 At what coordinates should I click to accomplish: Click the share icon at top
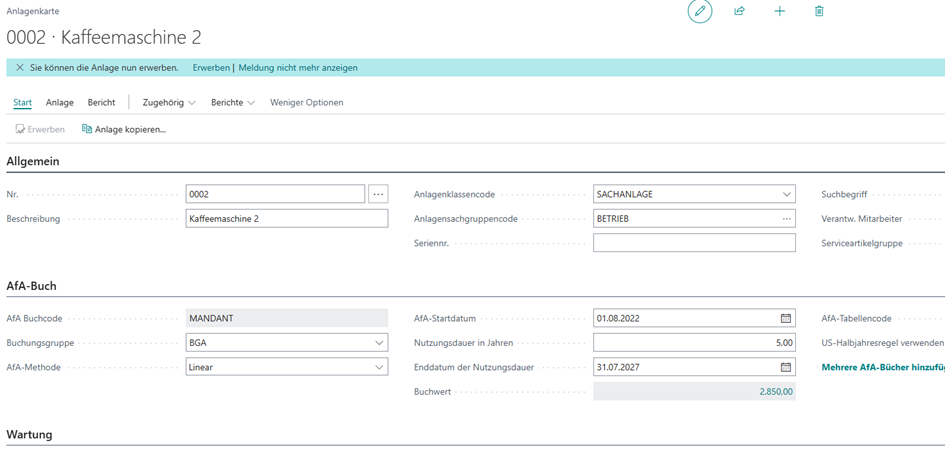click(x=739, y=11)
